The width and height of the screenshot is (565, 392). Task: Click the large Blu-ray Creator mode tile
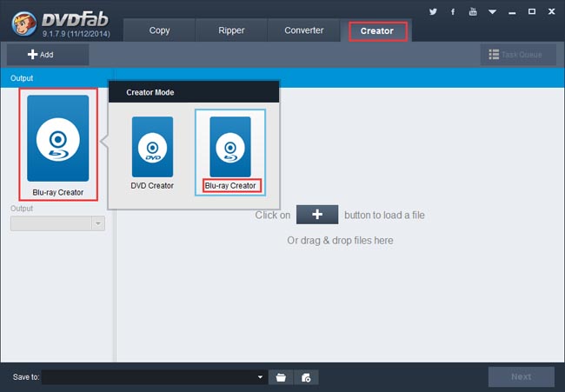pos(58,138)
